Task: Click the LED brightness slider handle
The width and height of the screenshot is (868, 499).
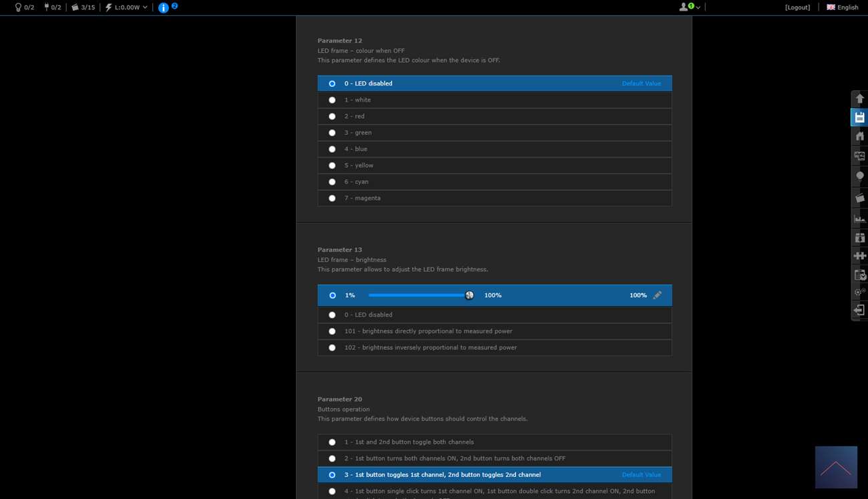Action: [x=469, y=295]
